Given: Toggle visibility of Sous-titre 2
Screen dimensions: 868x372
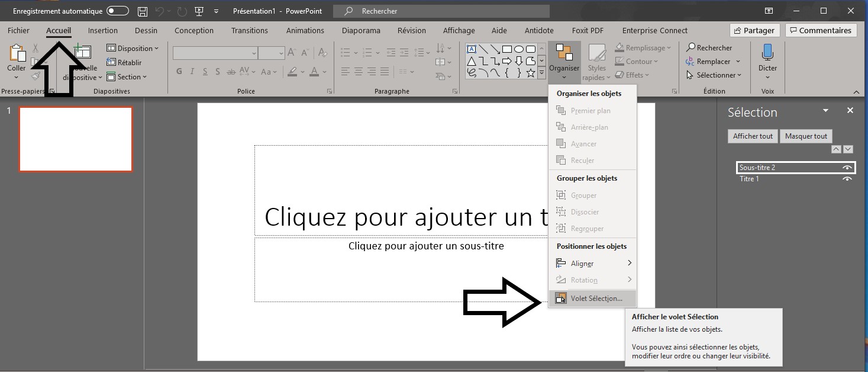Looking at the screenshot, I should click(x=847, y=167).
